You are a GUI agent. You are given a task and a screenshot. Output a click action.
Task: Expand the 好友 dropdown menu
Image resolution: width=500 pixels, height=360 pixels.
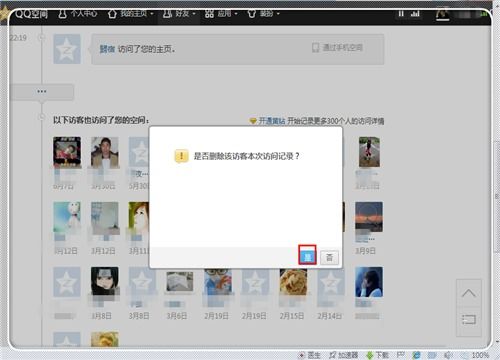pos(179,14)
